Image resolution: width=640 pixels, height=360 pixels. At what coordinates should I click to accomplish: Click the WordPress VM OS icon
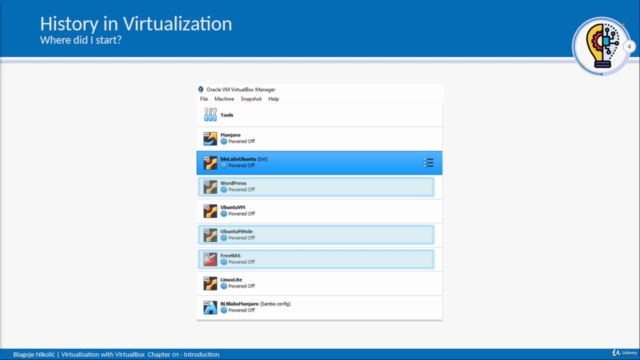210,187
